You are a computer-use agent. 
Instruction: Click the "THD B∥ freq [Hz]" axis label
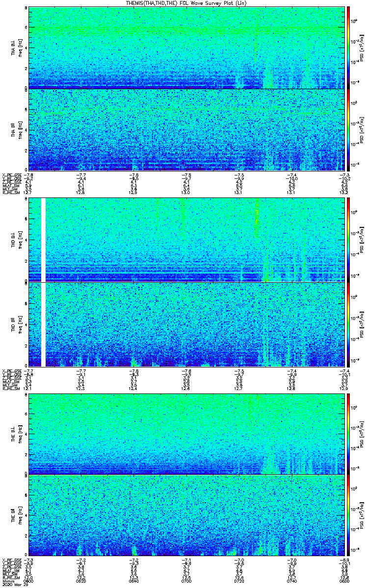(x=16, y=324)
